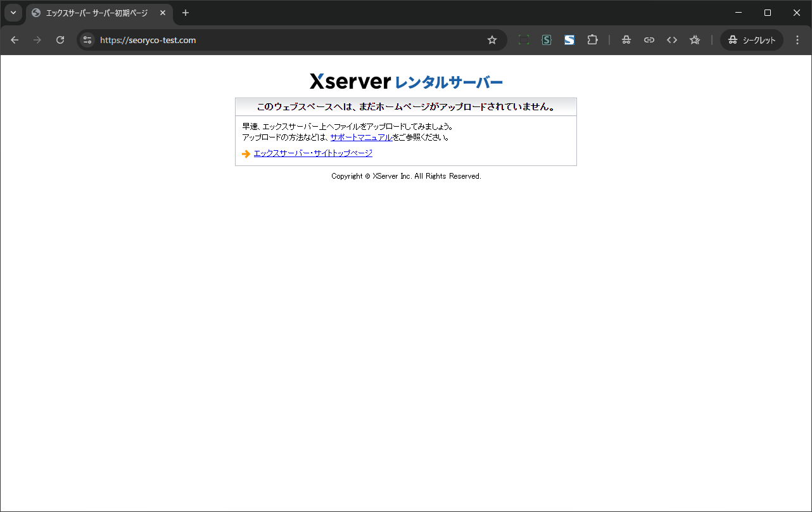Image resolution: width=812 pixels, height=512 pixels.
Task: Click the sparkle star toolbar icon
Action: 694,39
